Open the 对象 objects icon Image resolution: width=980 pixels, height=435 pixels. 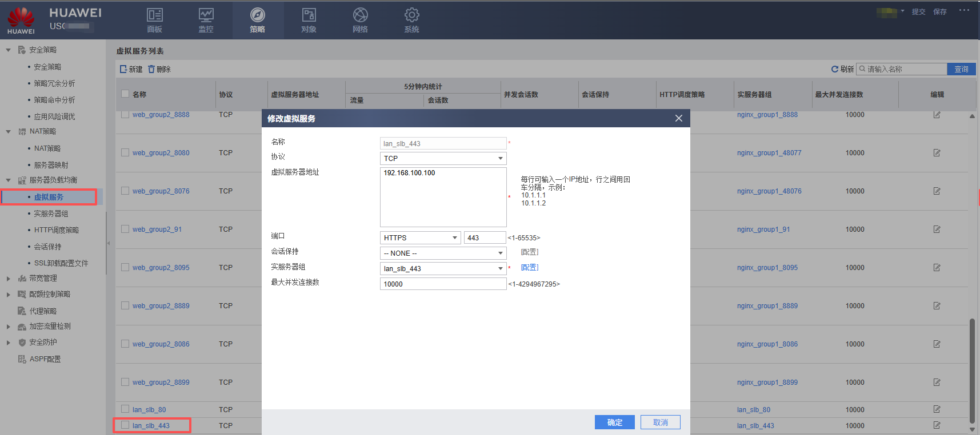coord(309,15)
